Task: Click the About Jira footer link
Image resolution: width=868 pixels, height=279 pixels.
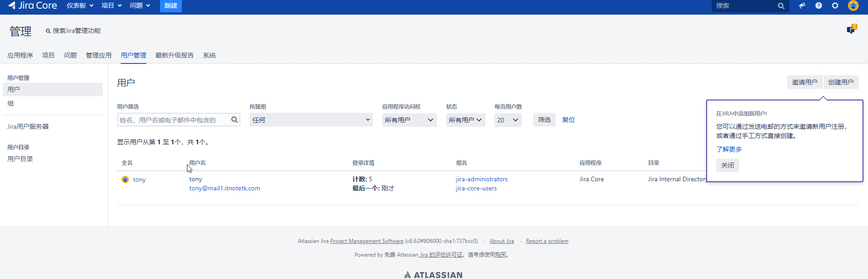Action: [x=502, y=241]
